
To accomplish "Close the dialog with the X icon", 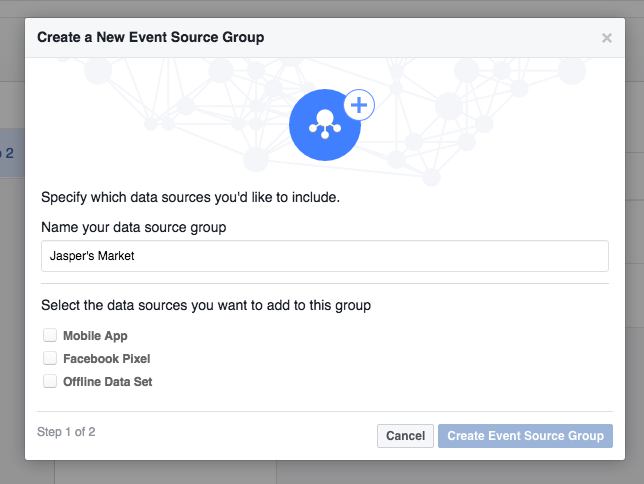I will tap(607, 38).
